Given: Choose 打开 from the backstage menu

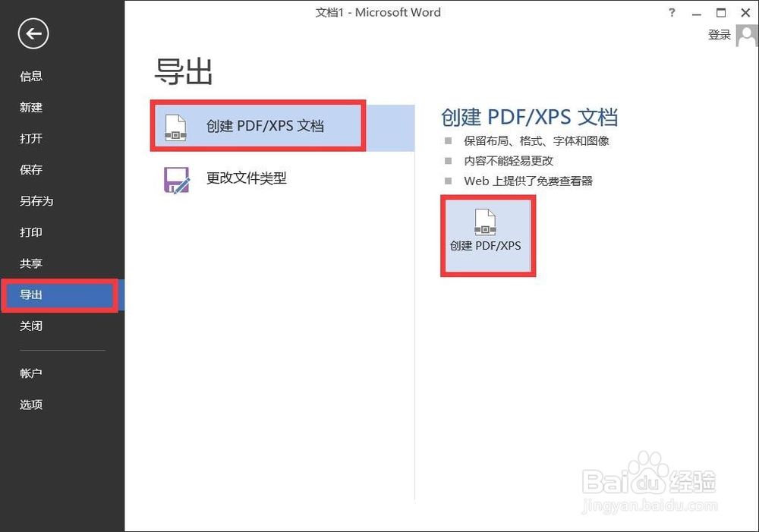Looking at the screenshot, I should tap(31, 138).
